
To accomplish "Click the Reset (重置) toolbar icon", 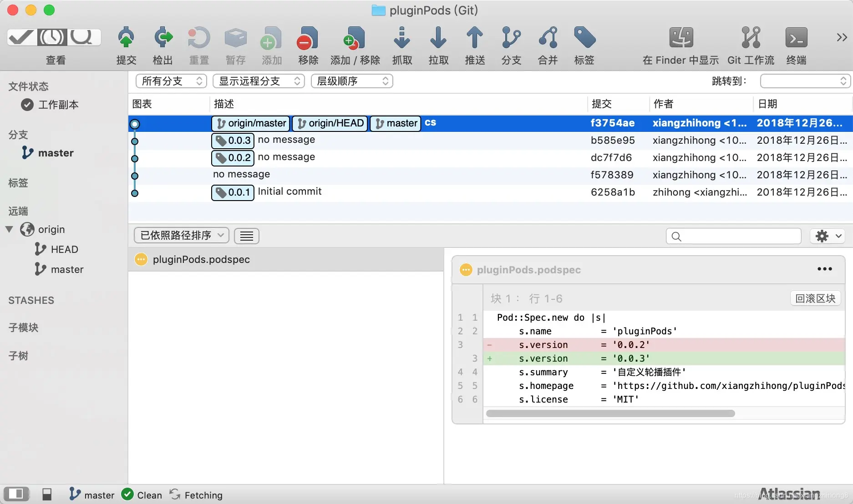I will click(199, 38).
